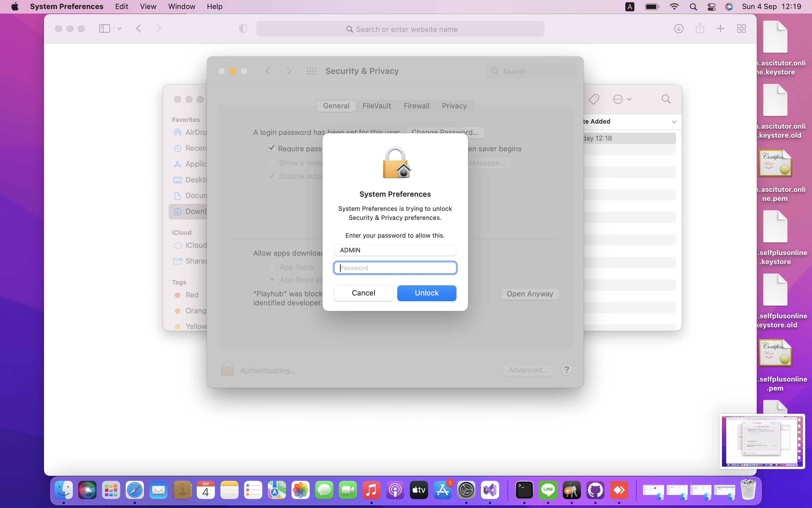Go back in System Preferences
Image resolution: width=812 pixels, height=508 pixels.
(x=267, y=71)
